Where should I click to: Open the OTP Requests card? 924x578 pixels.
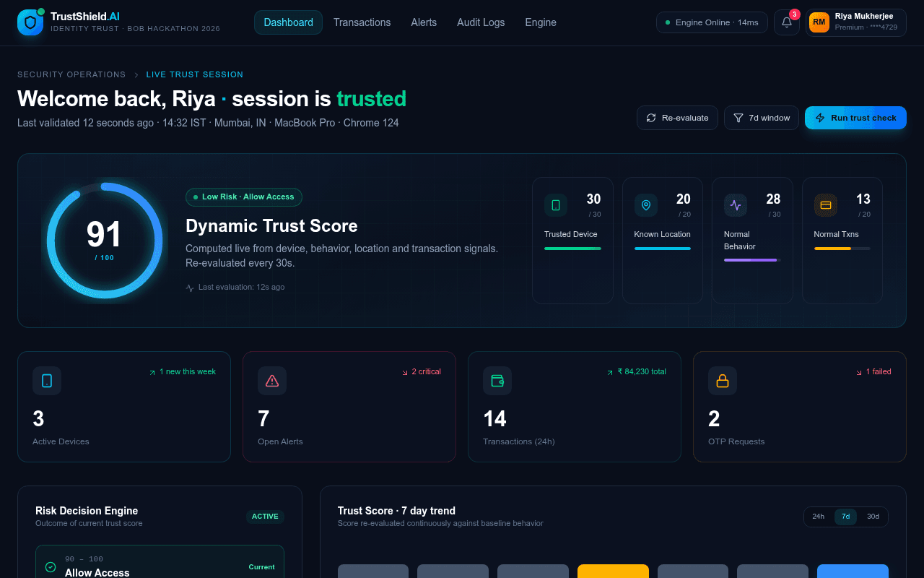(800, 407)
